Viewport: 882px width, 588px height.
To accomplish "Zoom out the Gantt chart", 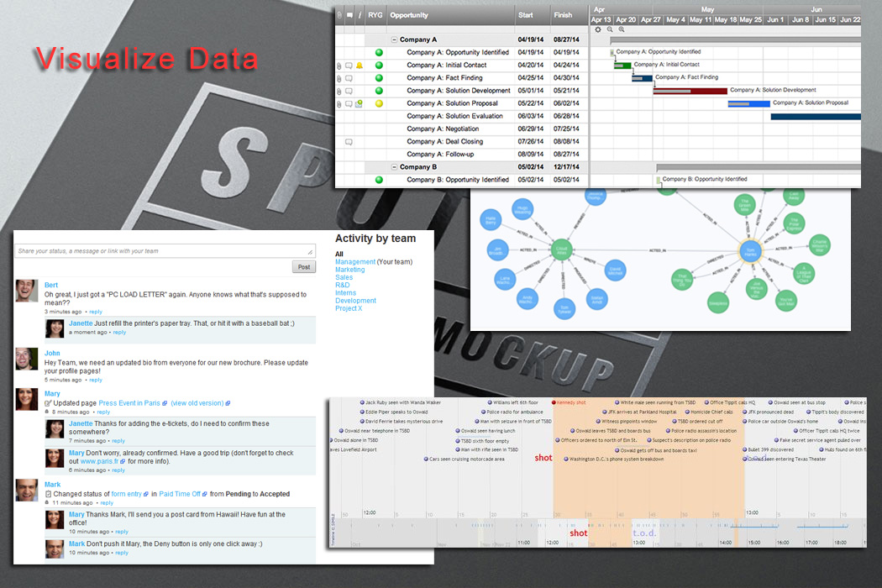I will [x=610, y=29].
